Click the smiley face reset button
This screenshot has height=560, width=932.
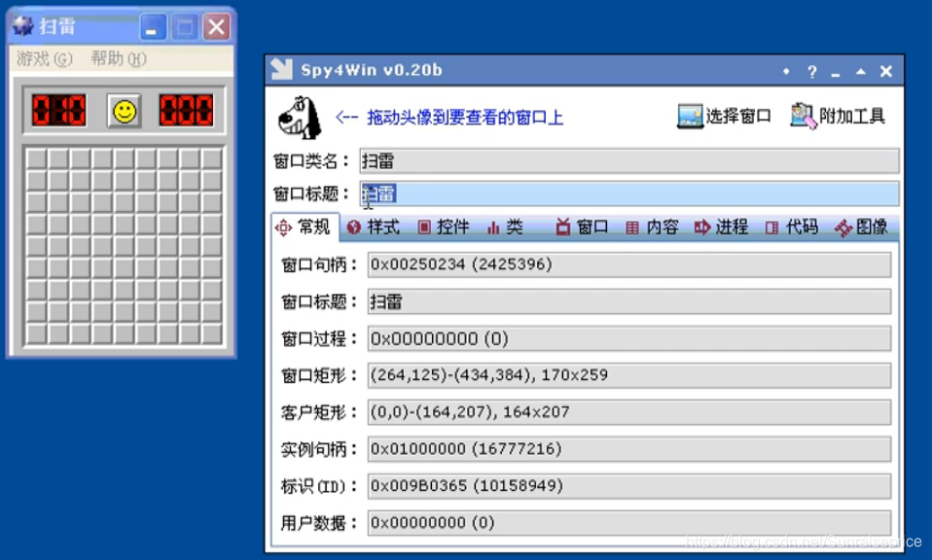[125, 111]
